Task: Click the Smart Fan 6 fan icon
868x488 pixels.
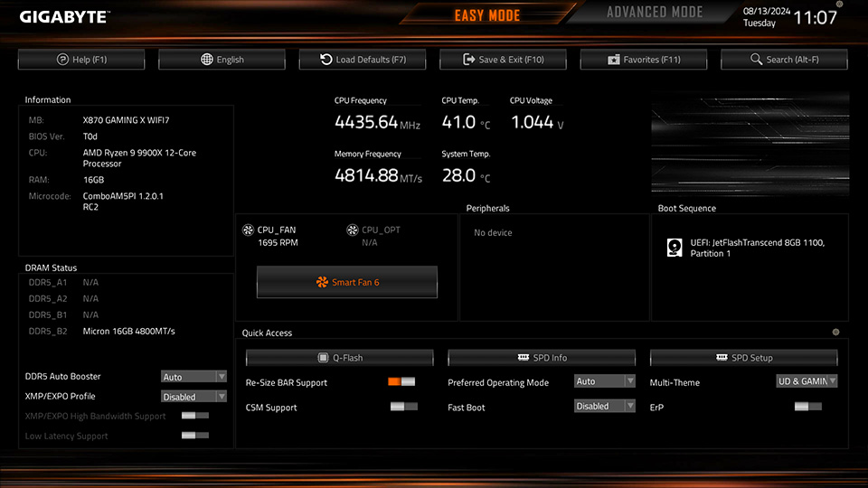Action: pyautogui.click(x=322, y=282)
